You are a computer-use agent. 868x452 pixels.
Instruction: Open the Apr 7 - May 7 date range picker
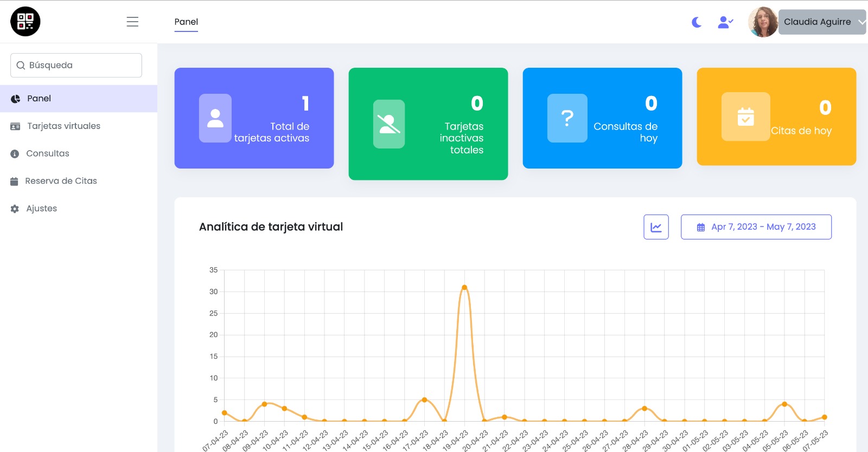[x=756, y=227]
